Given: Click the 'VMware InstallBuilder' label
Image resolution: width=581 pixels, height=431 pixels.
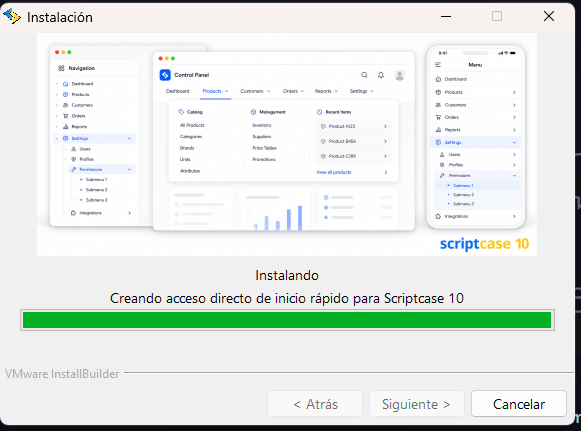Looking at the screenshot, I should (62, 374).
